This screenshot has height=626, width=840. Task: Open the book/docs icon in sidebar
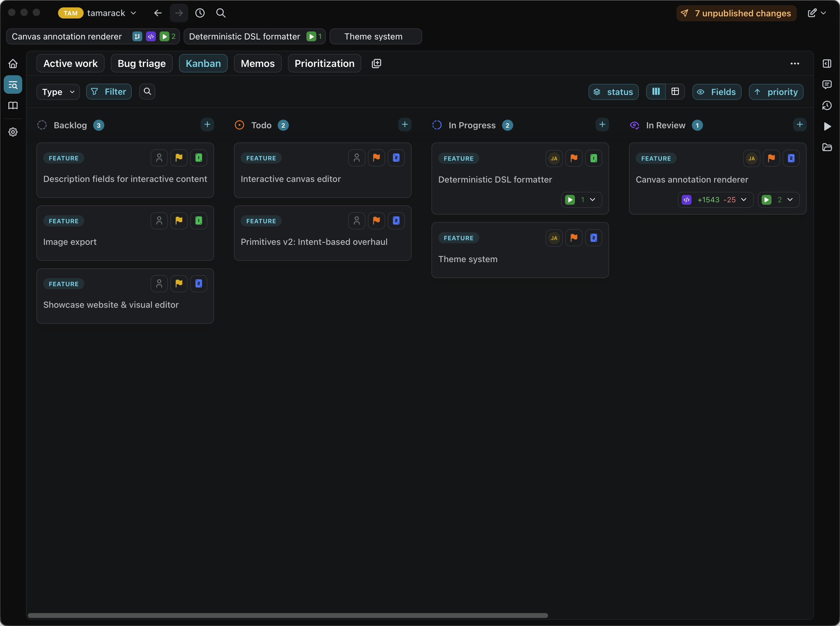(x=13, y=105)
